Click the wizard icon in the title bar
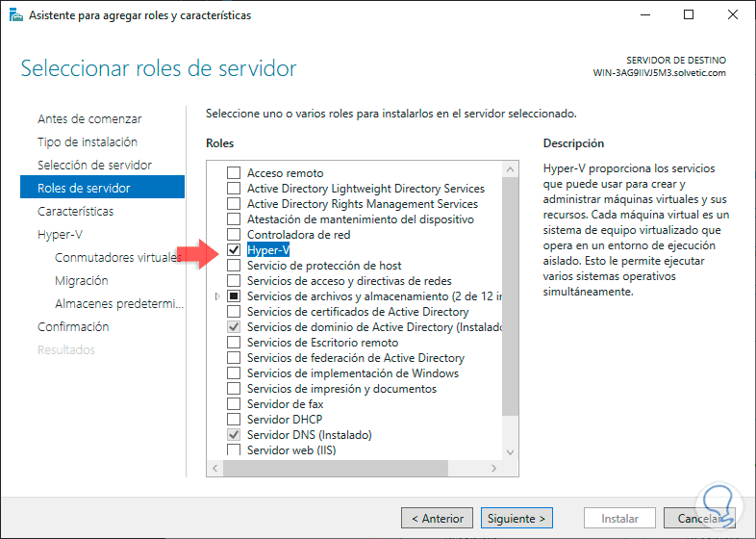 [15, 15]
